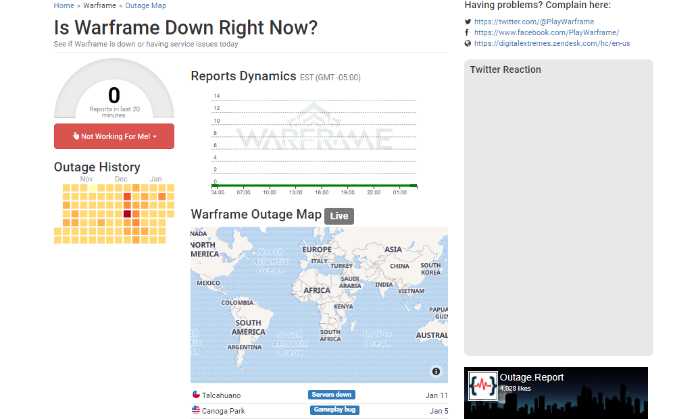This screenshot has height=419, width=700.
Task: Click the AFRICA label on outage map
Action: pos(317,290)
